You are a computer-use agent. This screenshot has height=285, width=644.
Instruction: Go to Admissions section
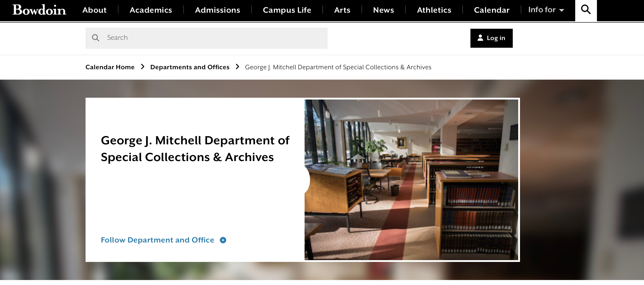[x=217, y=10]
